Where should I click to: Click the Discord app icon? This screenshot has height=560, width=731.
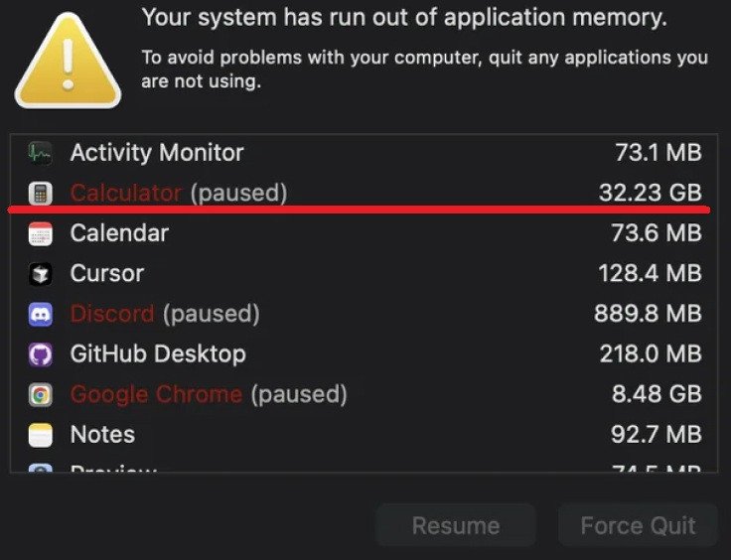click(x=40, y=315)
